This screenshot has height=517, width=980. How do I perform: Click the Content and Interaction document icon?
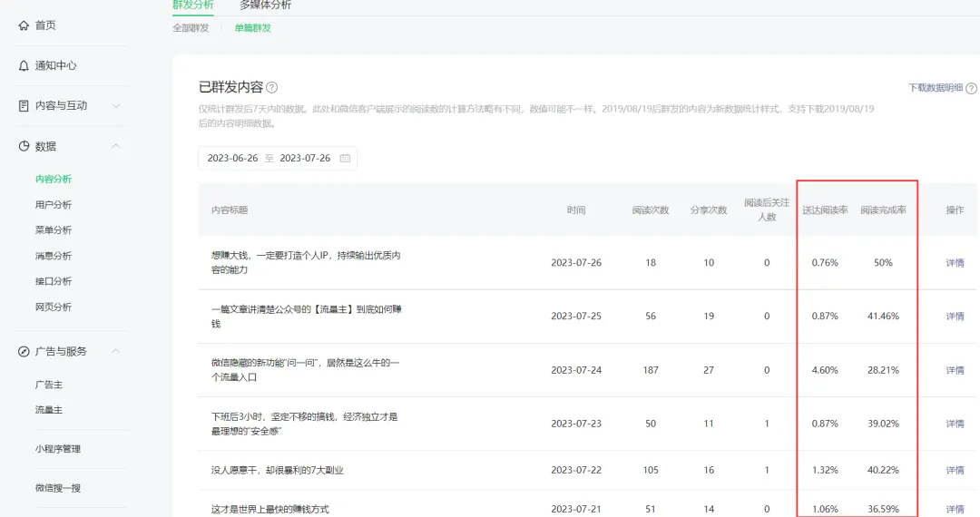(x=24, y=105)
